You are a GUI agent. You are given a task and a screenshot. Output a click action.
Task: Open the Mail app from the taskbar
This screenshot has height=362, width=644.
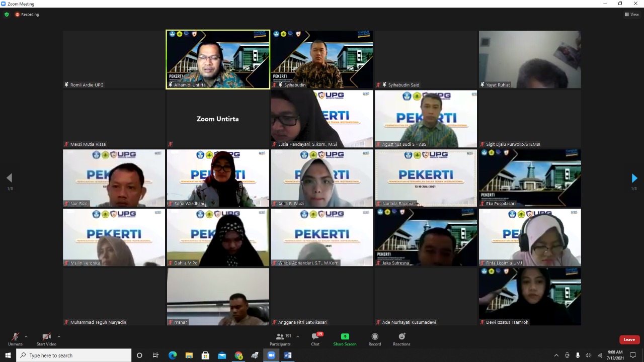click(x=222, y=355)
